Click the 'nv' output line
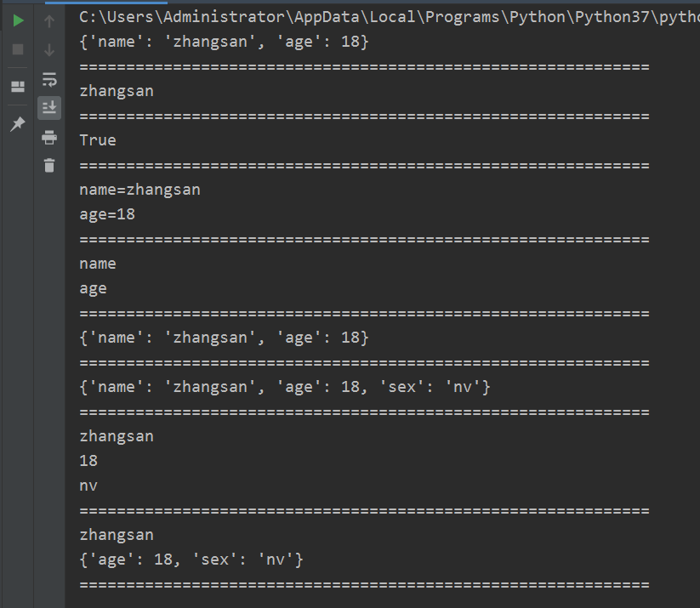Image resolution: width=700 pixels, height=608 pixels. 88,486
